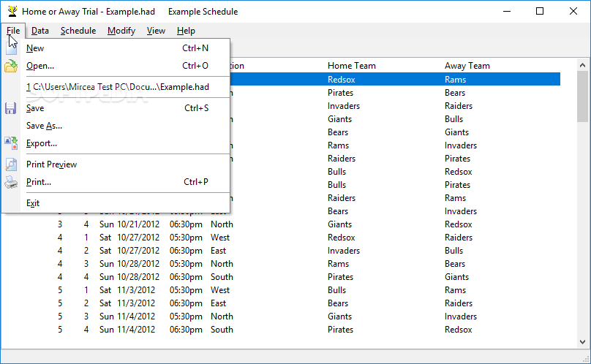The width and height of the screenshot is (591, 364).
Task: Select the Bears vs Giants row
Action: pyautogui.click(x=395, y=132)
